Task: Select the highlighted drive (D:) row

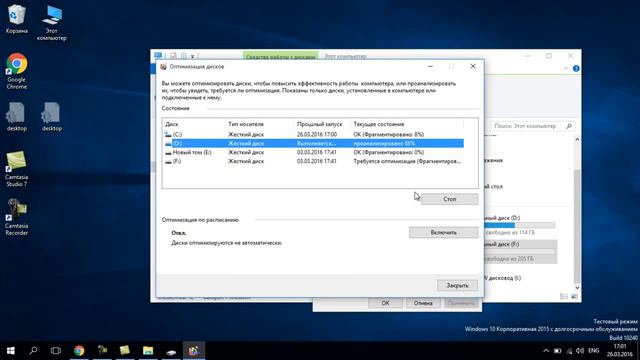Action: click(313, 143)
